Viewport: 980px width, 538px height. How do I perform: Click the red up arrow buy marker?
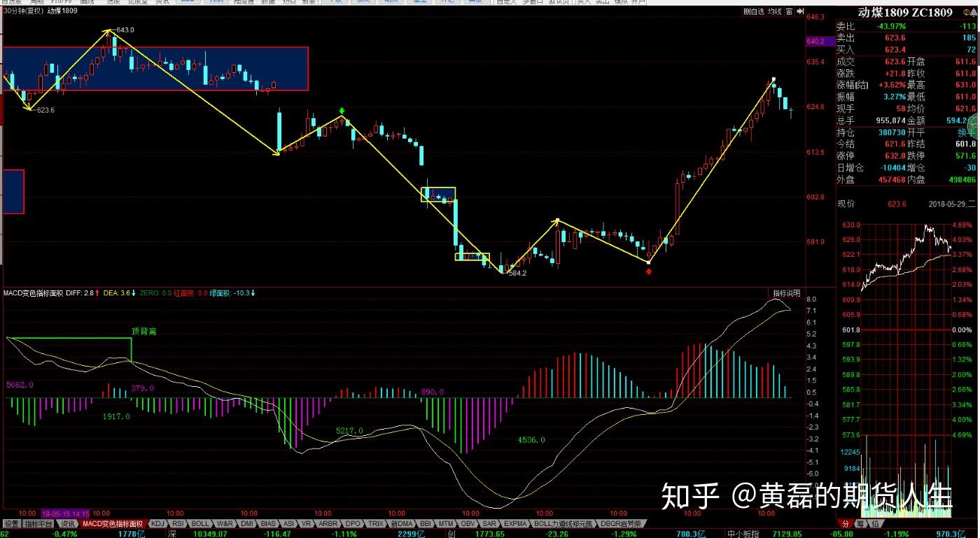[x=648, y=270]
